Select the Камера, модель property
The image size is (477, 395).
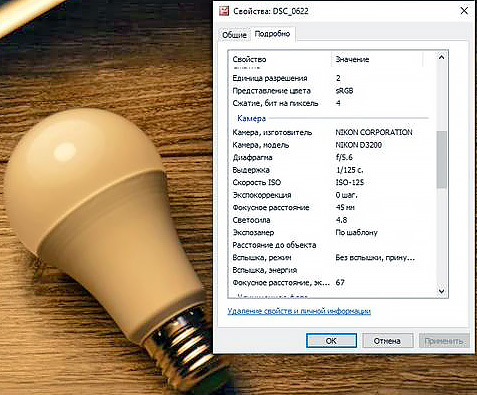pos(261,145)
